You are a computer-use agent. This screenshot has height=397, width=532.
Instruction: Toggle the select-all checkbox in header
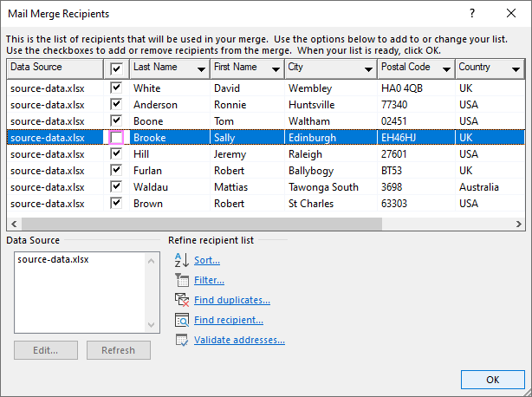point(116,68)
